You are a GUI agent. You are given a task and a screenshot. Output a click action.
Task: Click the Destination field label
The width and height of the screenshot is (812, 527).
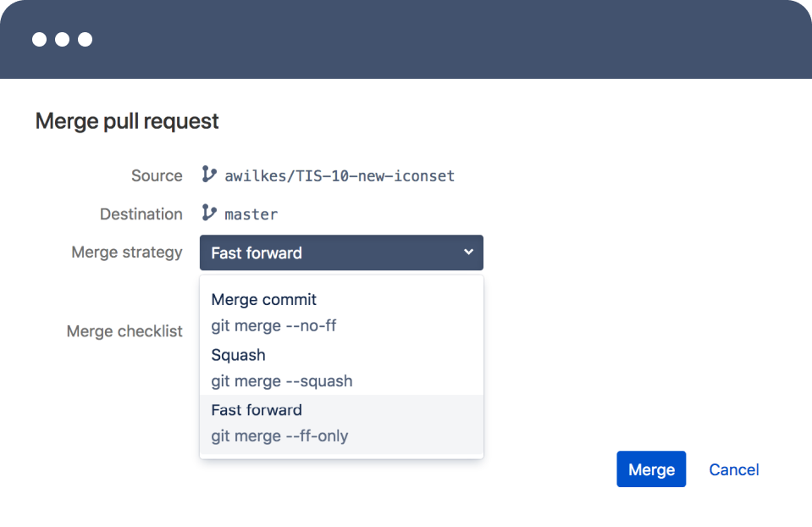pyautogui.click(x=141, y=214)
